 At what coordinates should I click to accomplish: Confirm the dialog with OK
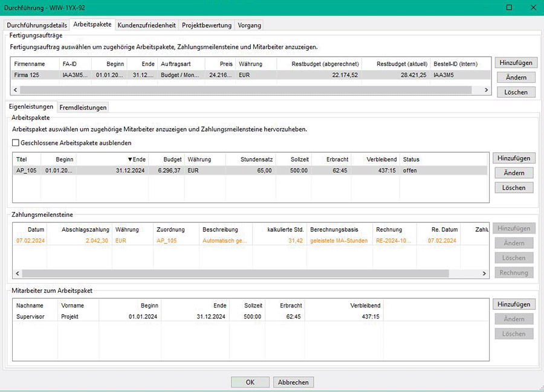[250, 382]
